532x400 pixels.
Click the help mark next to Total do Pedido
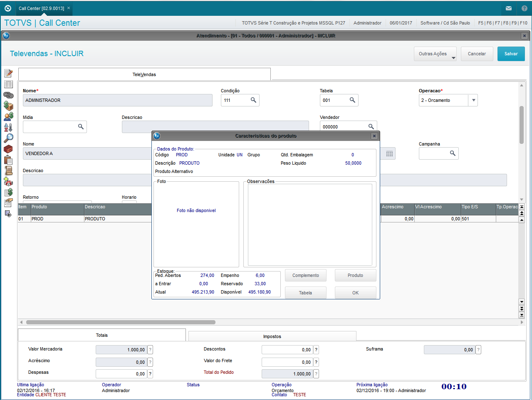[x=316, y=374]
